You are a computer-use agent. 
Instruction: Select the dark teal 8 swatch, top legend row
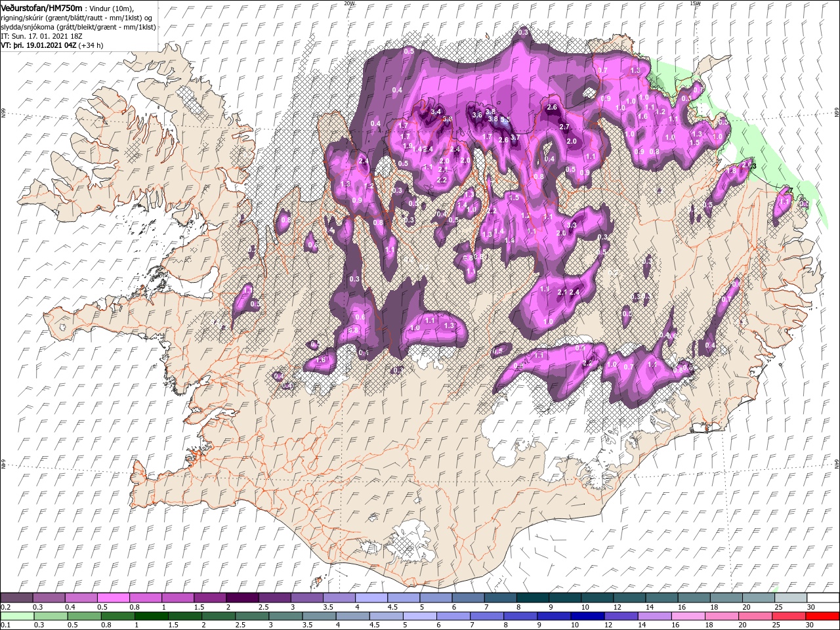tap(532, 598)
